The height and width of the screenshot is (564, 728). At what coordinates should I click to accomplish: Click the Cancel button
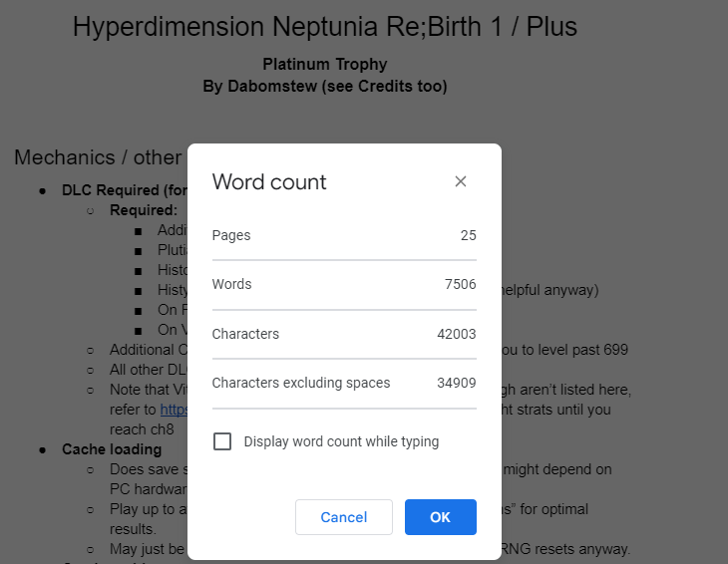click(x=344, y=517)
